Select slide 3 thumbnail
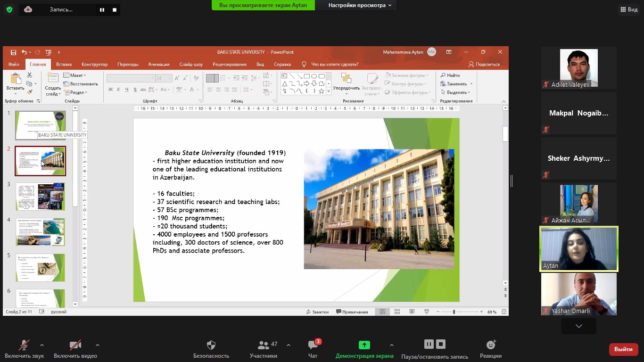Image resolution: width=644 pixels, height=362 pixels. pyautogui.click(x=41, y=197)
